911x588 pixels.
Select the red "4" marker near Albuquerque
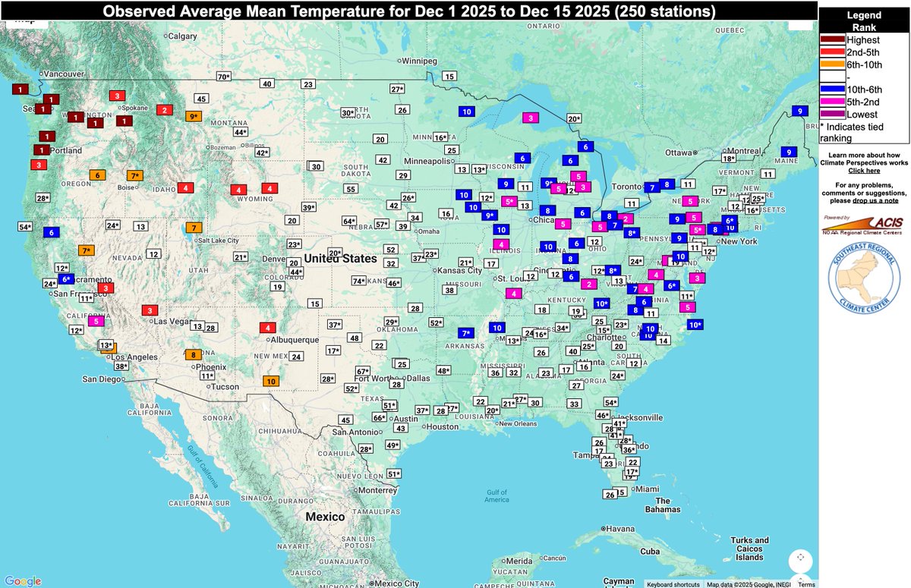coord(267,328)
